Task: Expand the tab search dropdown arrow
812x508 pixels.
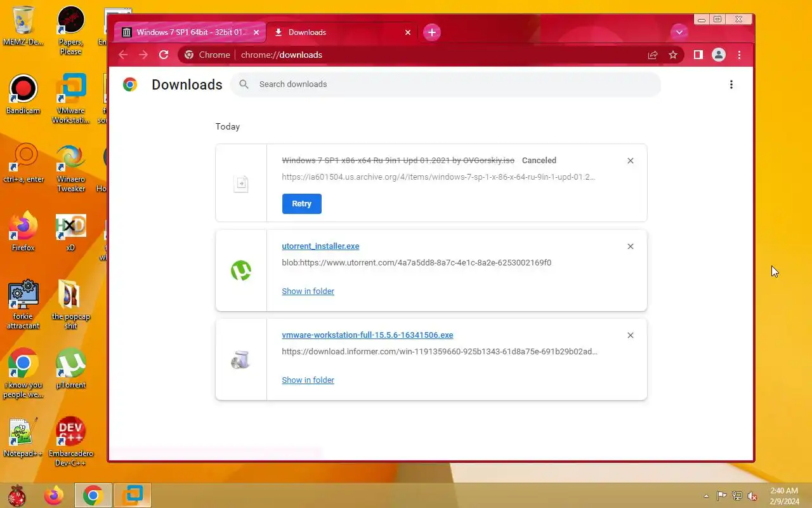Action: (679, 32)
